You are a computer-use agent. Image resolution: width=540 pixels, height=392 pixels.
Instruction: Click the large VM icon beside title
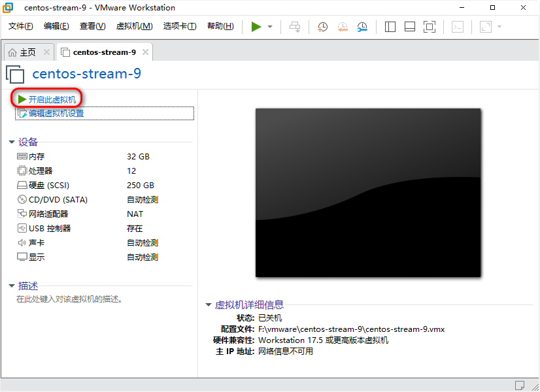15,74
